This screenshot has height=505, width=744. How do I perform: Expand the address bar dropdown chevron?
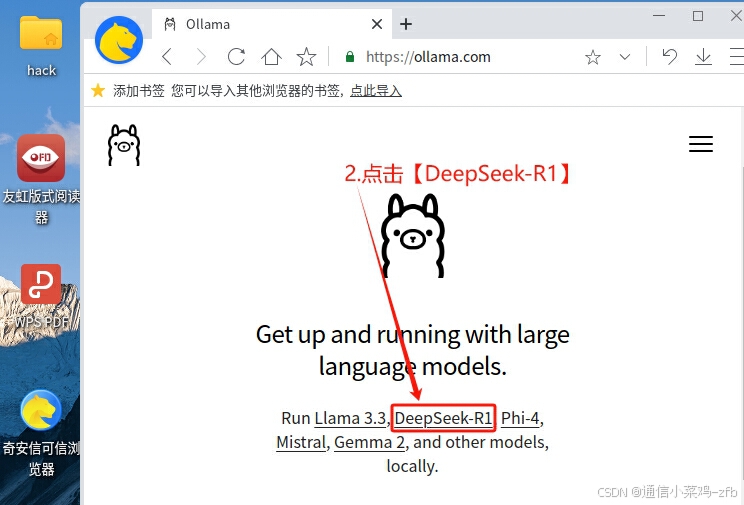click(x=625, y=57)
